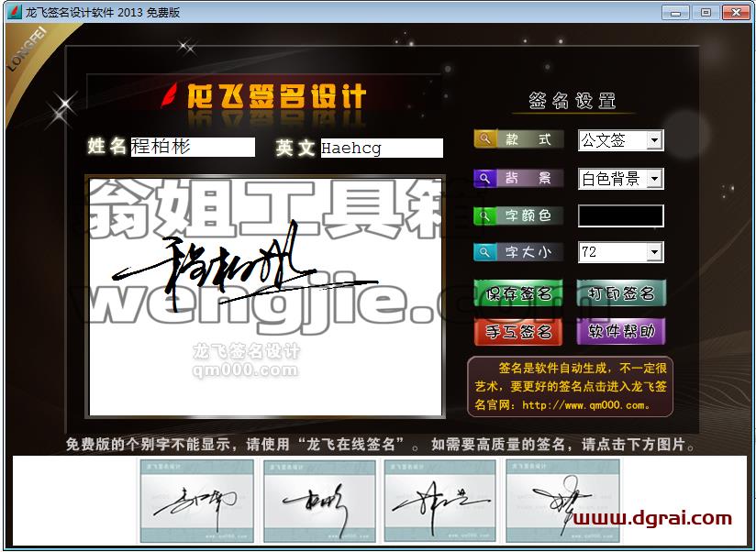Click the blue magnifier icon beside 字大小

(484, 252)
